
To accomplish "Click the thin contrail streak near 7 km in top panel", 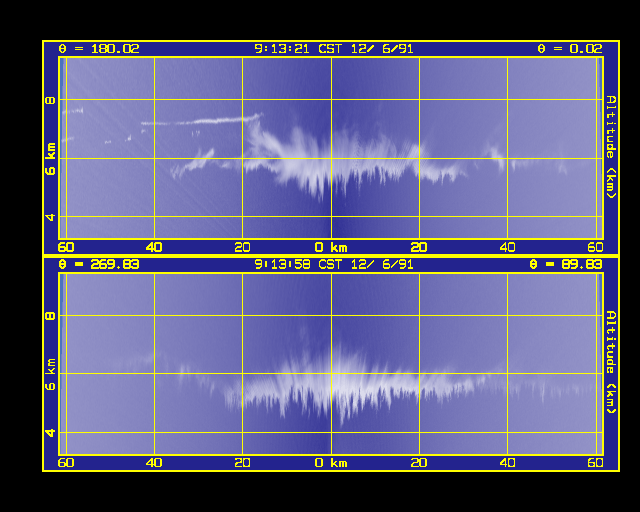I will click(201, 120).
